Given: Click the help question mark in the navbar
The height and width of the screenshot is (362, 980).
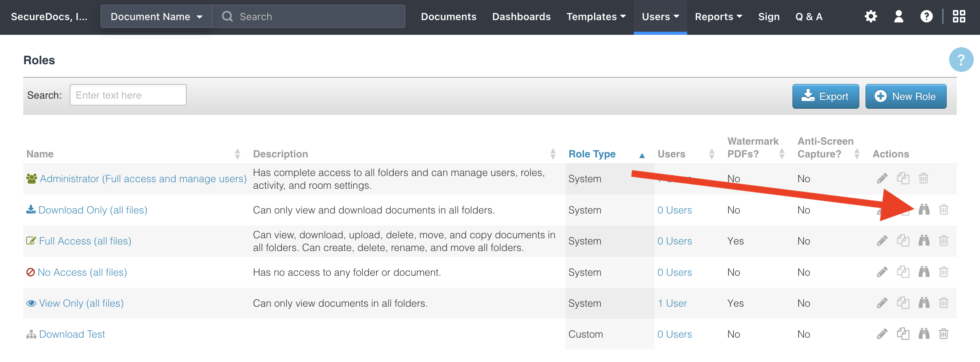Looking at the screenshot, I should pos(926,17).
